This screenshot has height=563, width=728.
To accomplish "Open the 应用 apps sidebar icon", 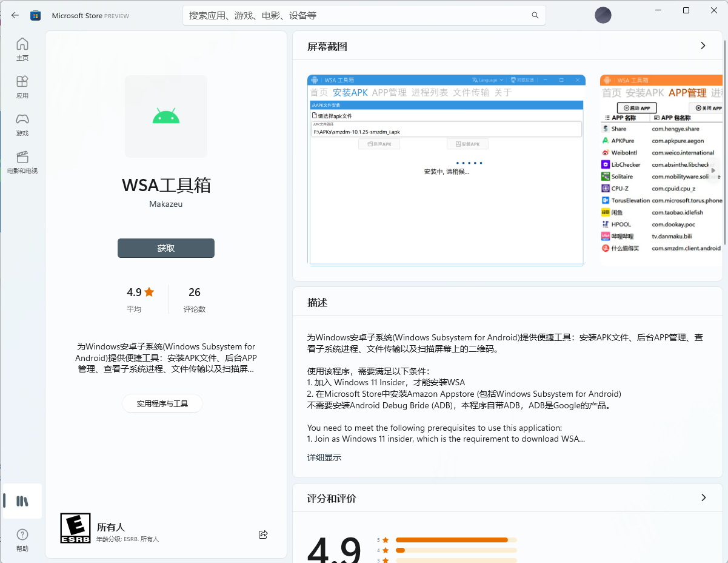I will (x=22, y=87).
